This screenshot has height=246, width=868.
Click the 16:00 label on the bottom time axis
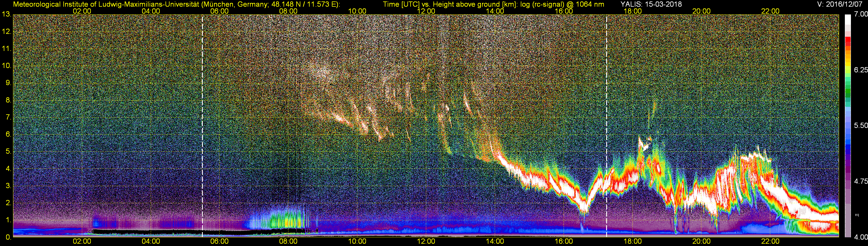(564, 242)
